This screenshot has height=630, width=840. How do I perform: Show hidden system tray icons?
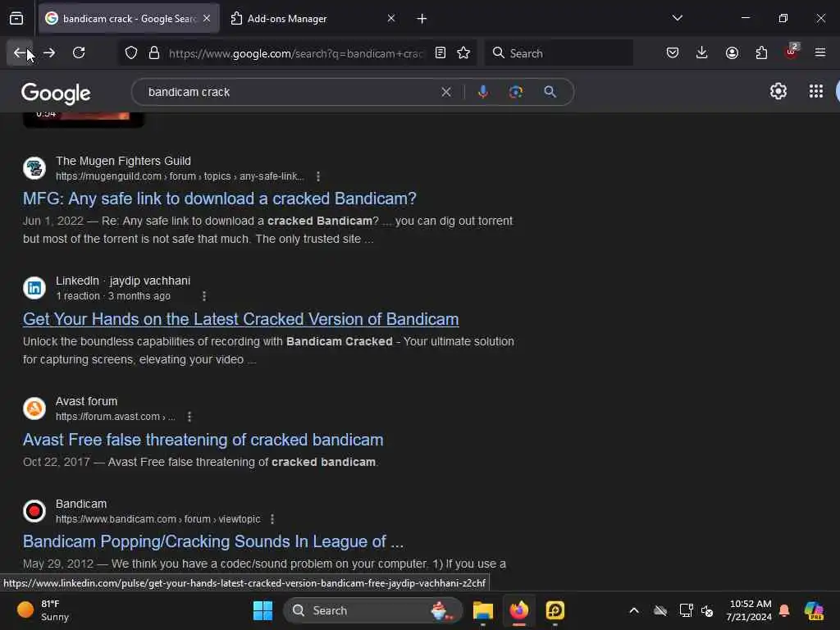point(634,610)
